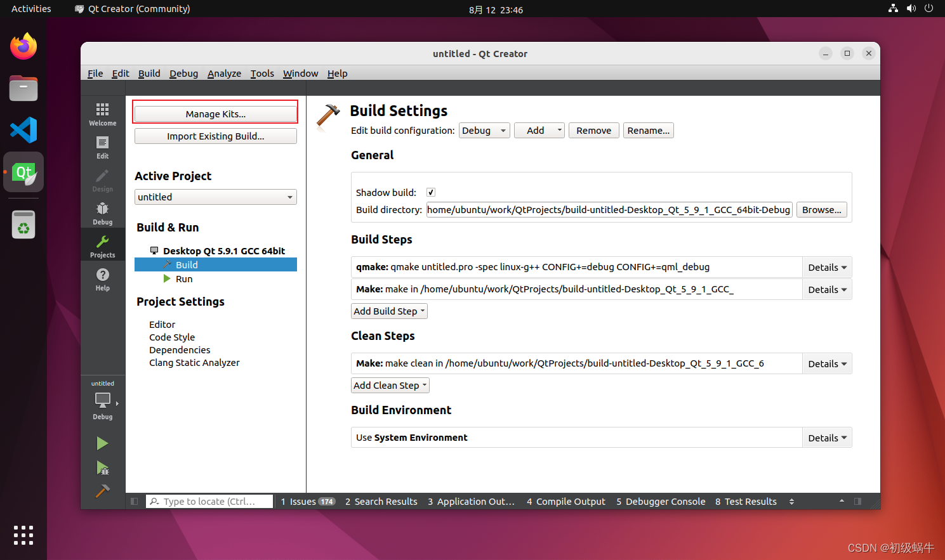
Task: Open Firefox from the dock
Action: (x=23, y=46)
